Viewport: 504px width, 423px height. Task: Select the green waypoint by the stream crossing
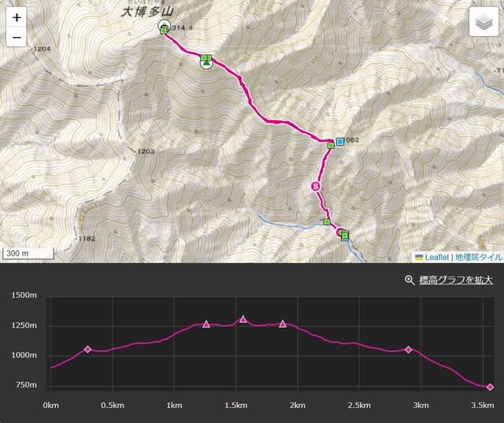point(327,222)
